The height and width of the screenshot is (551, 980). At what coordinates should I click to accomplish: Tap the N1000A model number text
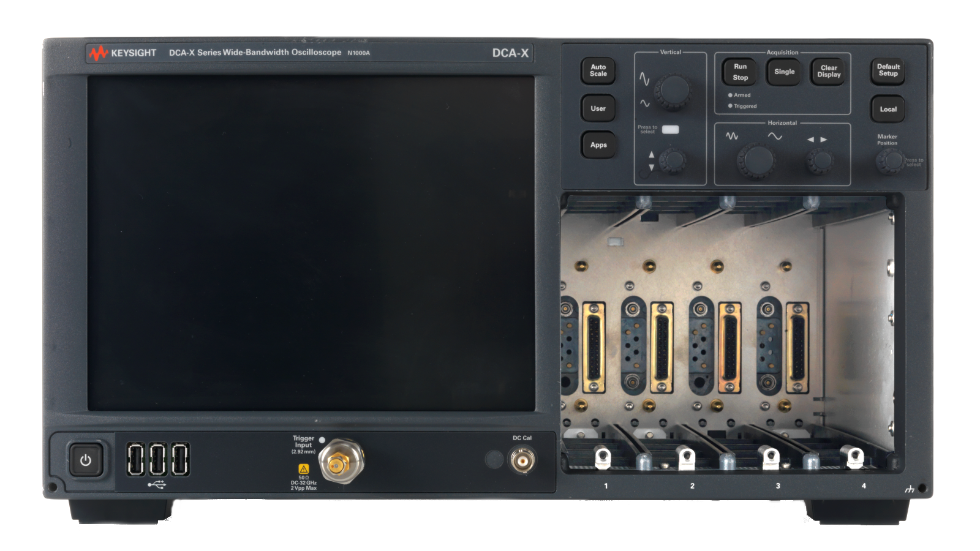coord(358,53)
